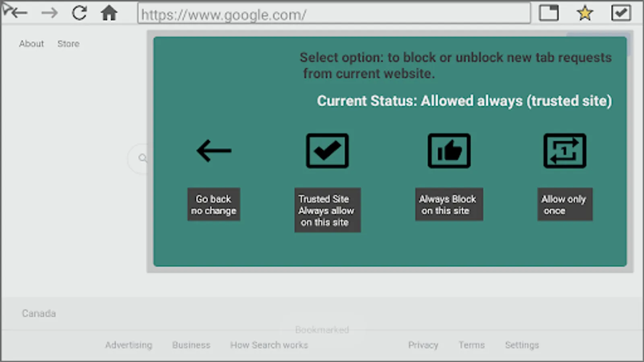Go to the home page icon
Viewport: 644px width, 362px height.
point(109,13)
